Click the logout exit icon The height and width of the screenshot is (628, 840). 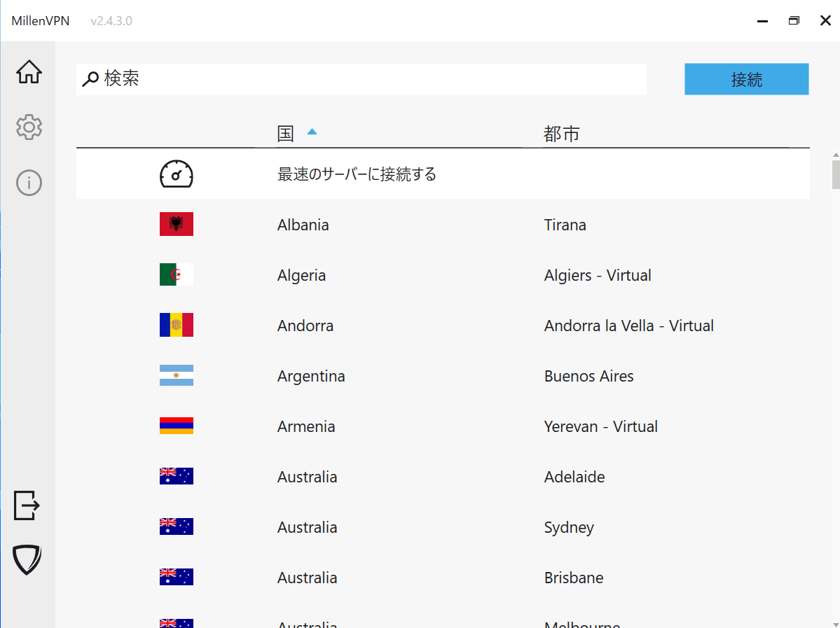coord(27,505)
